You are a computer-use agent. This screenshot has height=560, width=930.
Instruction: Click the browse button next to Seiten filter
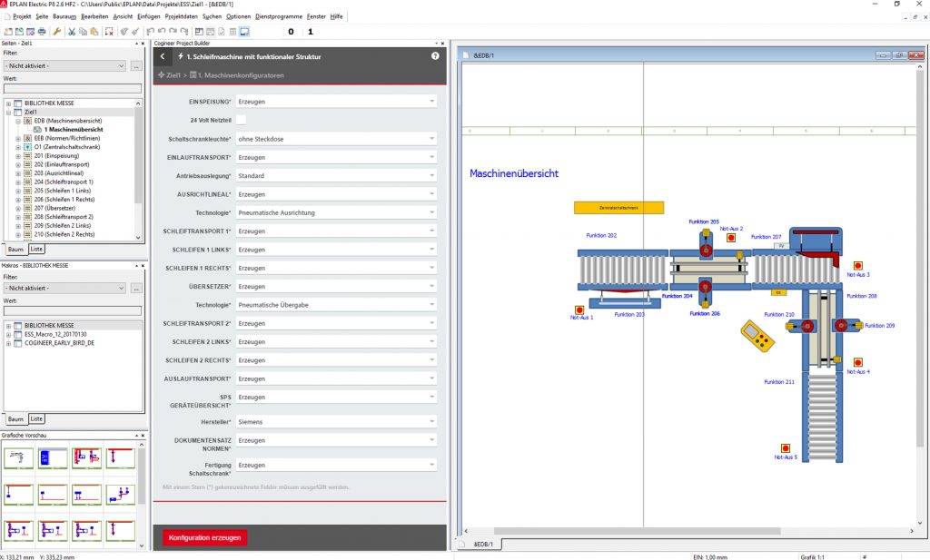(136, 66)
